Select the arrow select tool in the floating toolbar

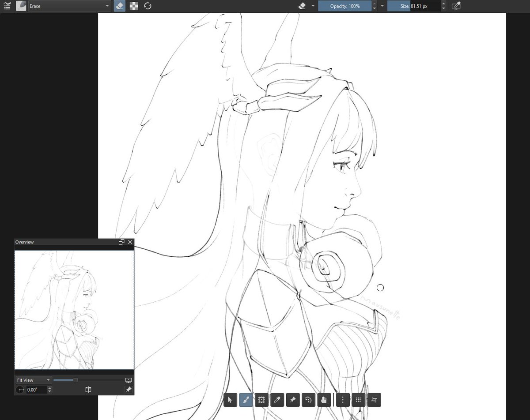pyautogui.click(x=230, y=400)
